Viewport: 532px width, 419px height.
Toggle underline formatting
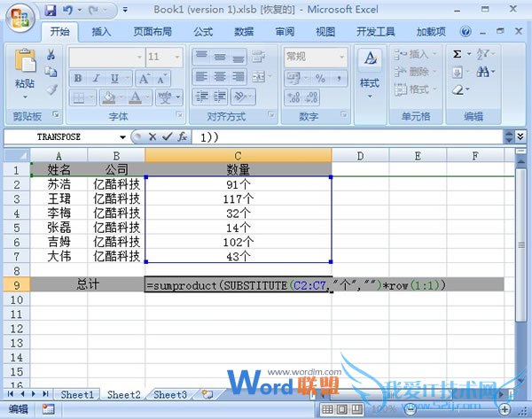114,78
